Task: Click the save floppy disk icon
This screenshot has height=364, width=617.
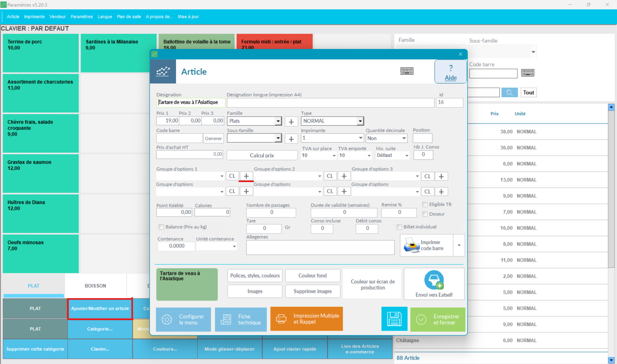Action: pos(394,319)
